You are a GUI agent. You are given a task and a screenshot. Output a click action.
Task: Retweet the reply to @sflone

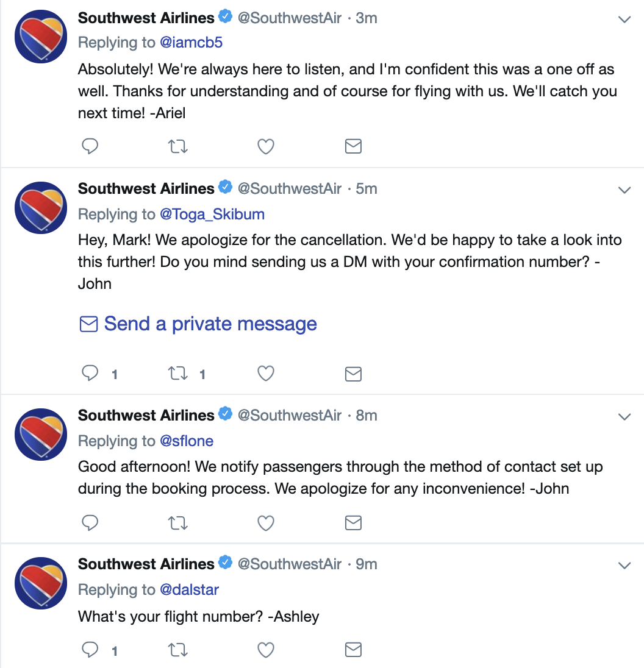tap(177, 523)
